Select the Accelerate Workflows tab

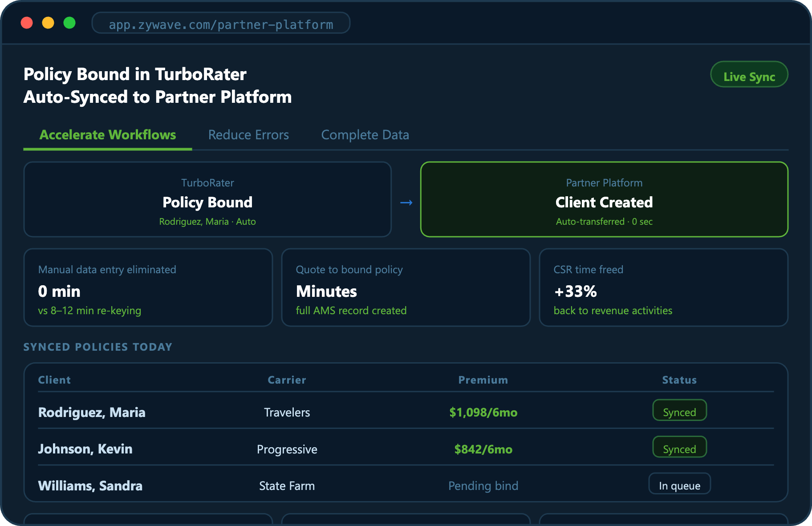coord(108,135)
